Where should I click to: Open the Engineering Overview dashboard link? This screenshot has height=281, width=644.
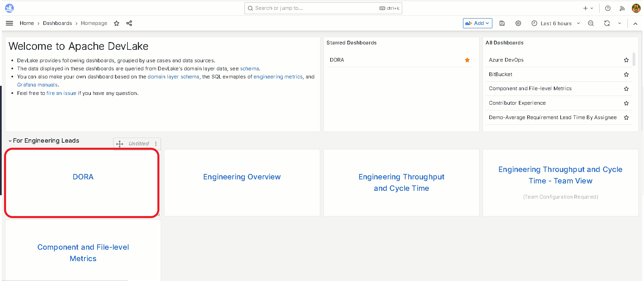coord(242,177)
